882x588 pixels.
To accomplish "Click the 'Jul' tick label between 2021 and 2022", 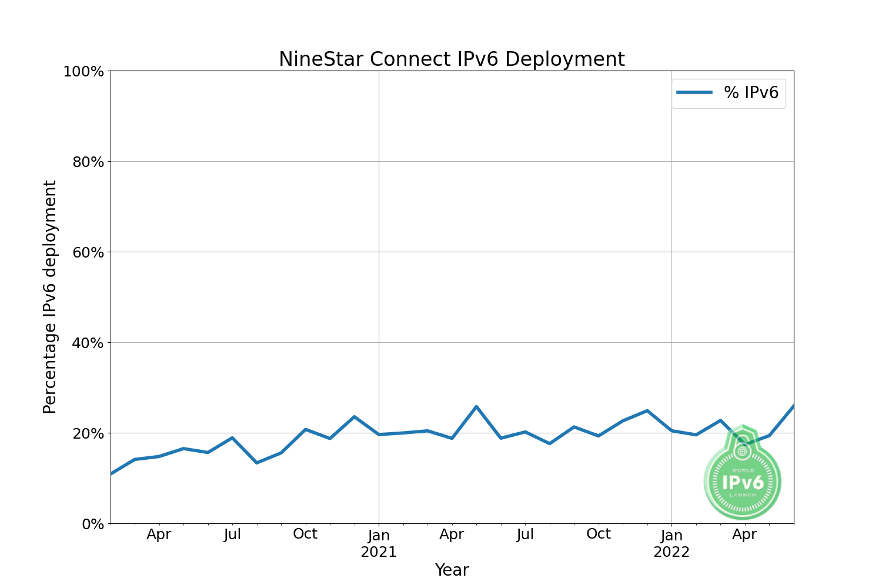I will click(525, 534).
